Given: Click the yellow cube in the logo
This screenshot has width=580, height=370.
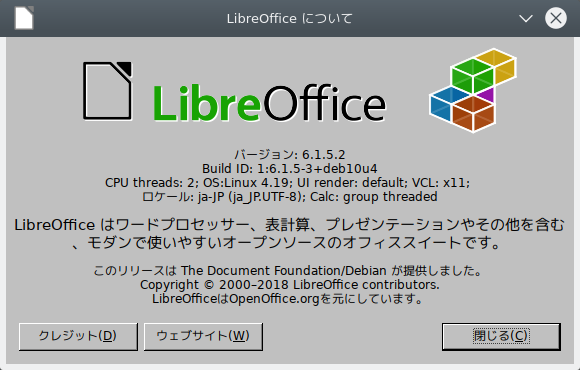Looking at the screenshot, I should click(498, 66).
